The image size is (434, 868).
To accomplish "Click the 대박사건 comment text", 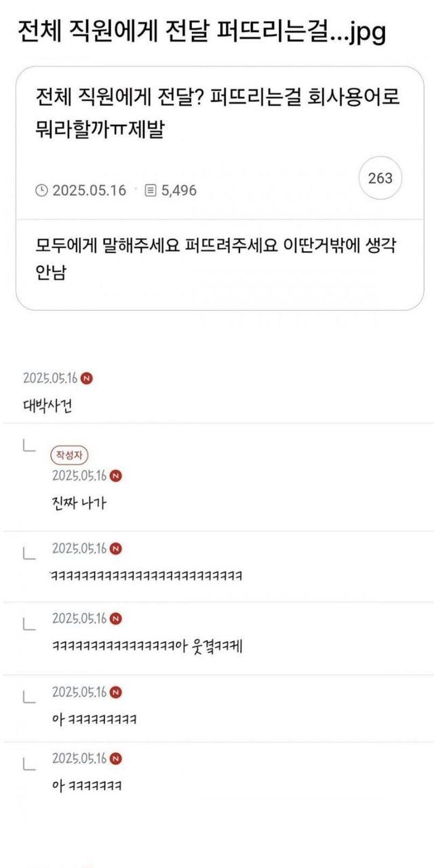I will coord(47,406).
